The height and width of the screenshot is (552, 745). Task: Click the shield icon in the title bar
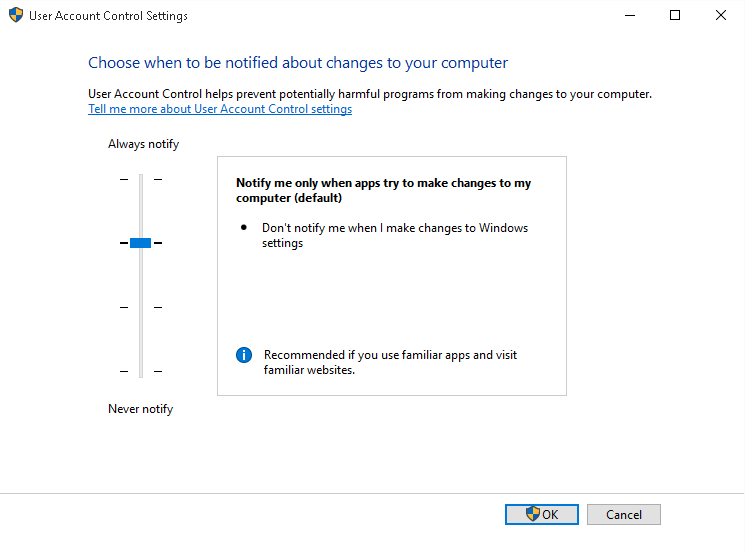(x=16, y=16)
